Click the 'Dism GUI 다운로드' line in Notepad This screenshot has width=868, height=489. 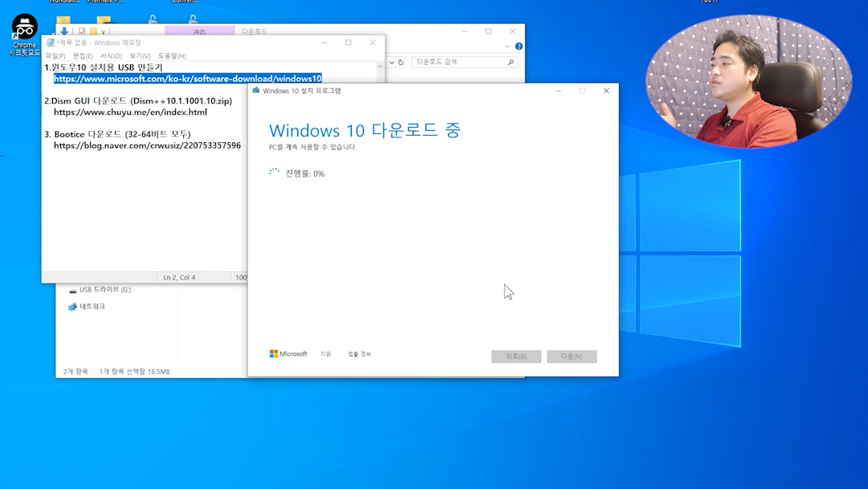pos(138,101)
